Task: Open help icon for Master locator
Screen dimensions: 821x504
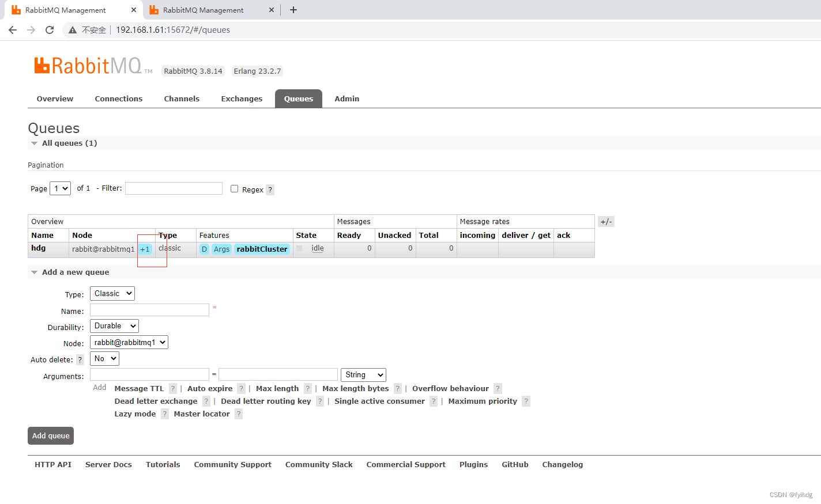Action: 238,414
